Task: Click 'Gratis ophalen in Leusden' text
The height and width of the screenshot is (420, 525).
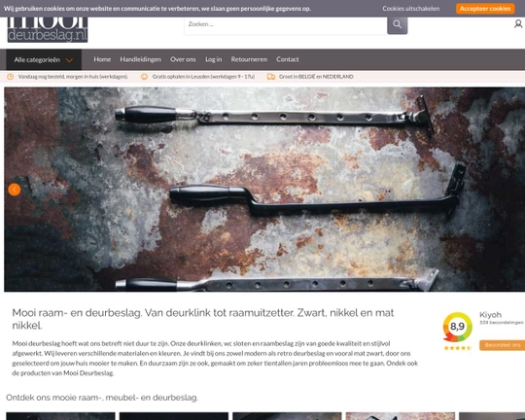Action: pyautogui.click(x=203, y=77)
